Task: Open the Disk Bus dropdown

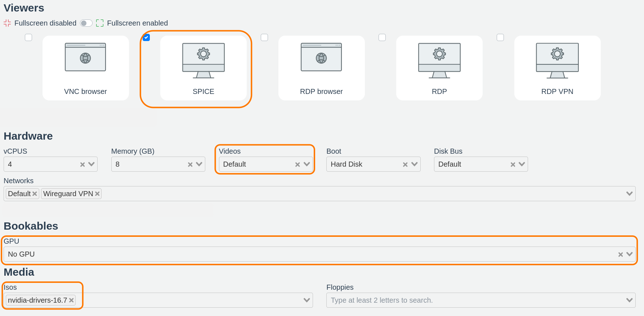Action: [x=522, y=164]
